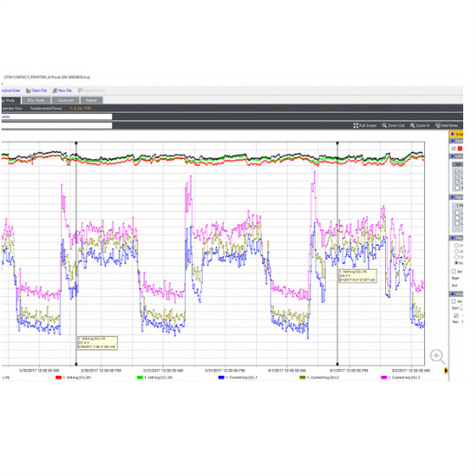Expand graph with Full Screen icon
This screenshot has height=476, width=476.
[x=356, y=126]
